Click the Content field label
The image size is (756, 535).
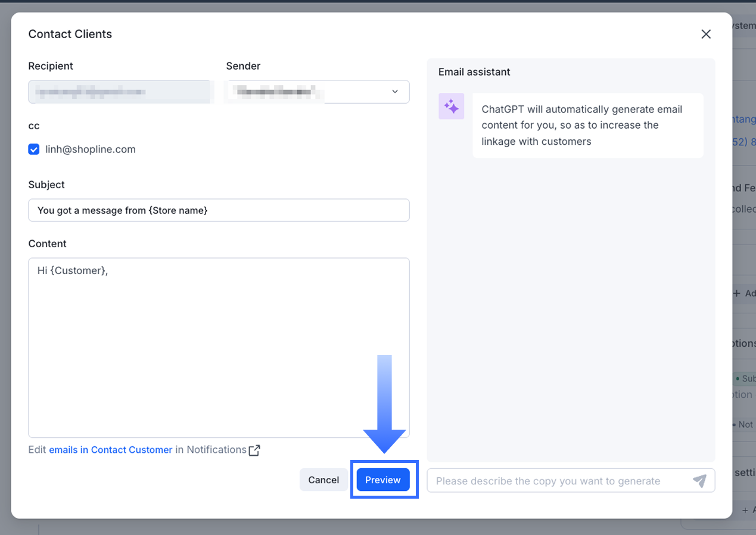pyautogui.click(x=48, y=244)
